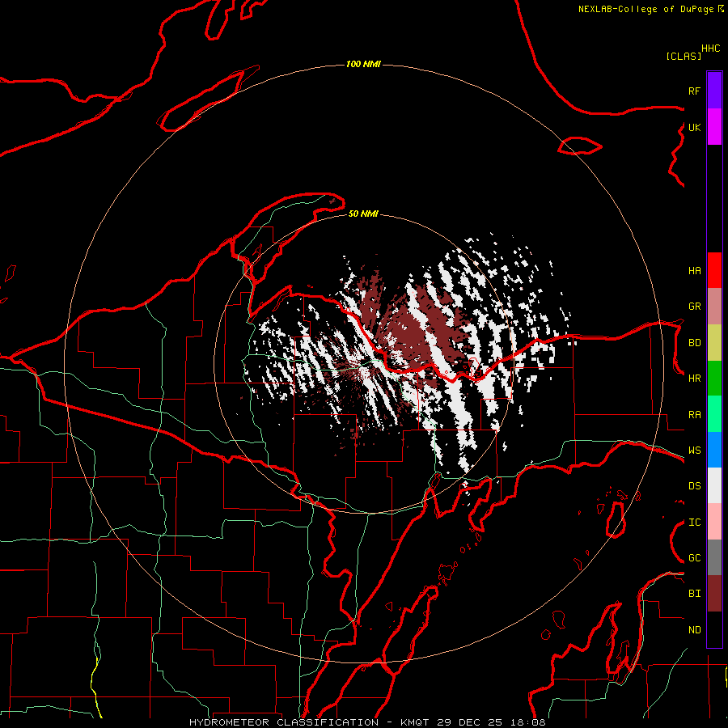
Task: Click the "KMQT" station identifier text
Action: click(x=415, y=722)
